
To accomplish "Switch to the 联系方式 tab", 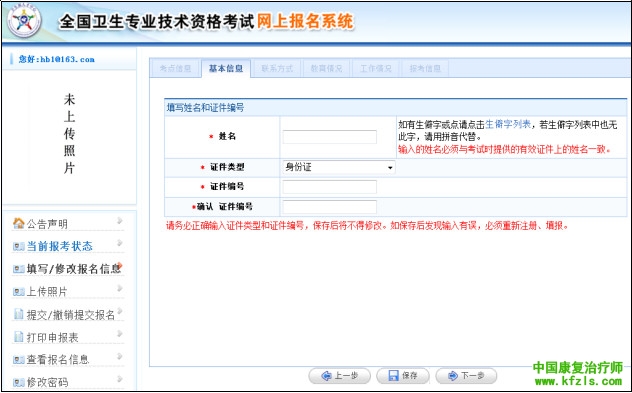I will pyautogui.click(x=277, y=69).
